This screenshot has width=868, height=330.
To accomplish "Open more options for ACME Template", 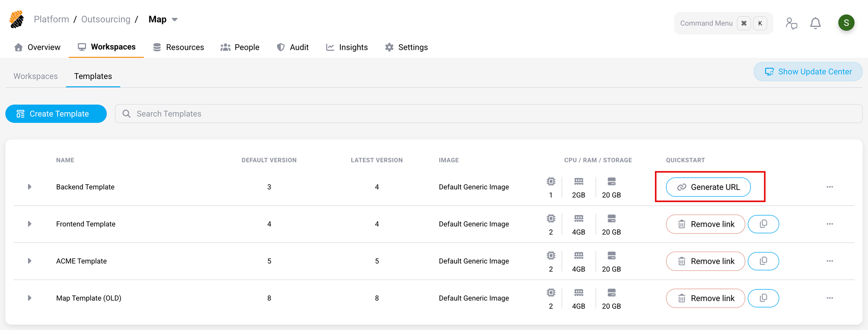I will tap(830, 261).
